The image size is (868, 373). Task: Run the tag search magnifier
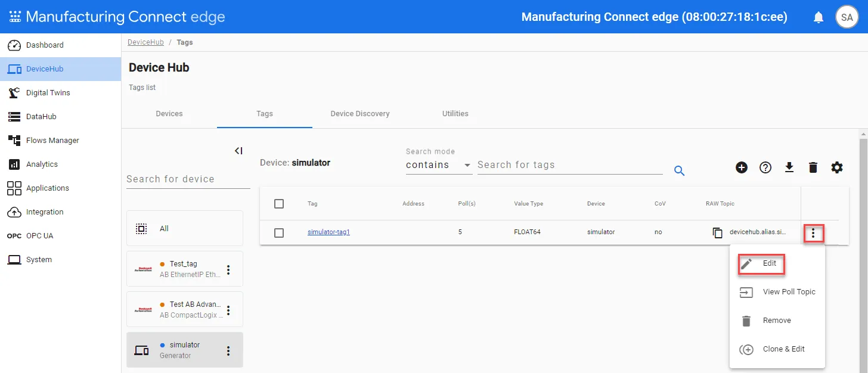[x=679, y=171]
